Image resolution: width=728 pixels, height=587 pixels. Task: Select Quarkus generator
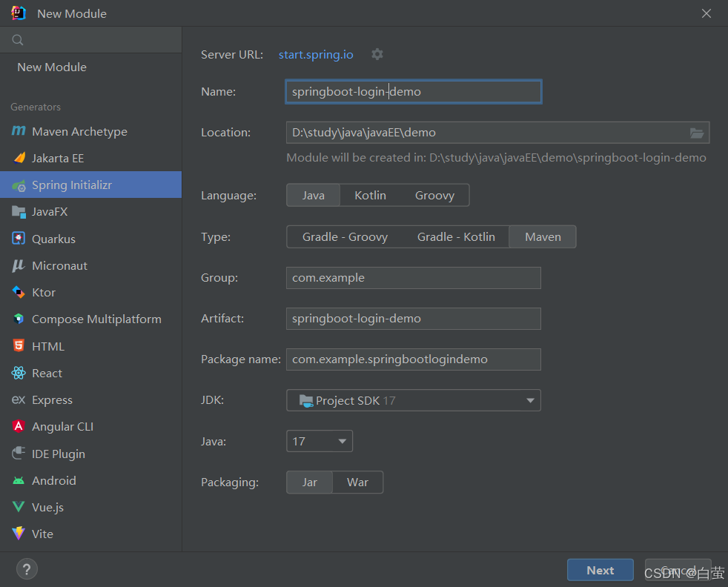click(x=90, y=239)
